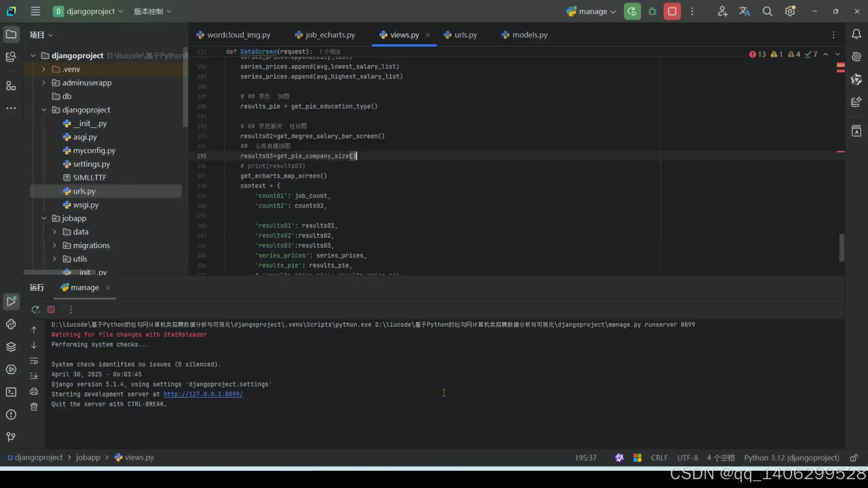The image size is (868, 488).
Task: Toggle soft-wrap in the run console
Action: (x=34, y=361)
